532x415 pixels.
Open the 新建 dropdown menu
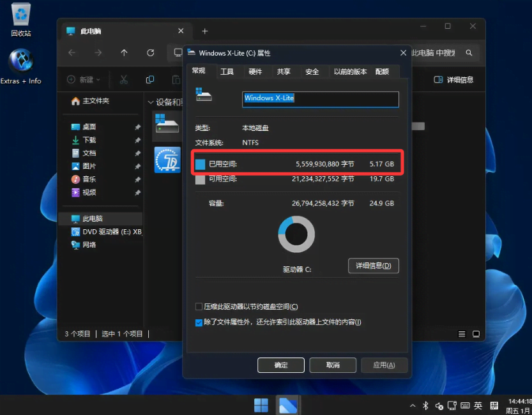(x=82, y=80)
